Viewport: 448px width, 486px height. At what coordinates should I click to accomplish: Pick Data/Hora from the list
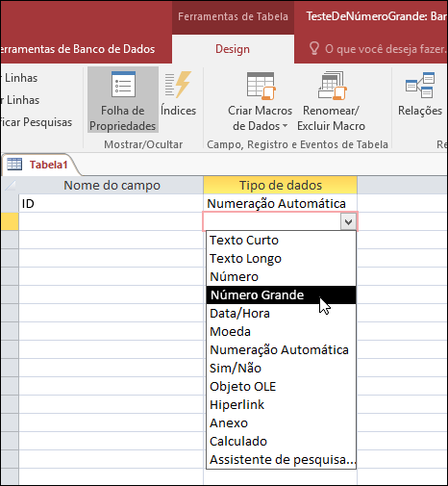(281, 313)
